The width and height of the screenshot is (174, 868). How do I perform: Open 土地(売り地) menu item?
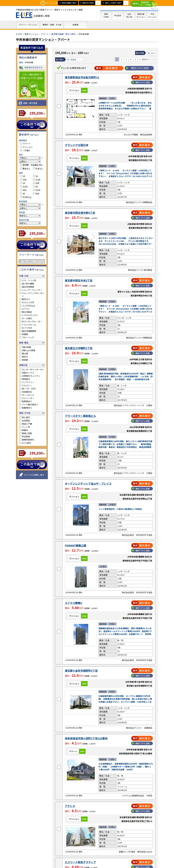click(129, 15)
